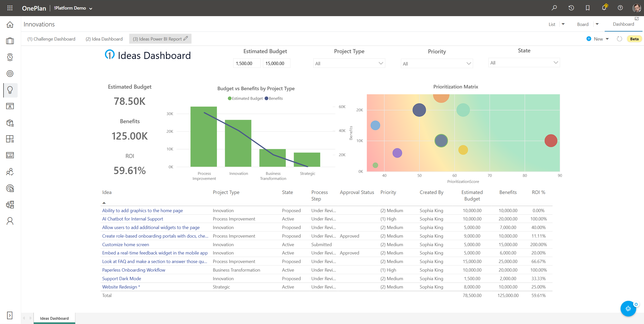This screenshot has width=644, height=324.
Task: Sort by the Idea column arrow
Action: tap(104, 203)
